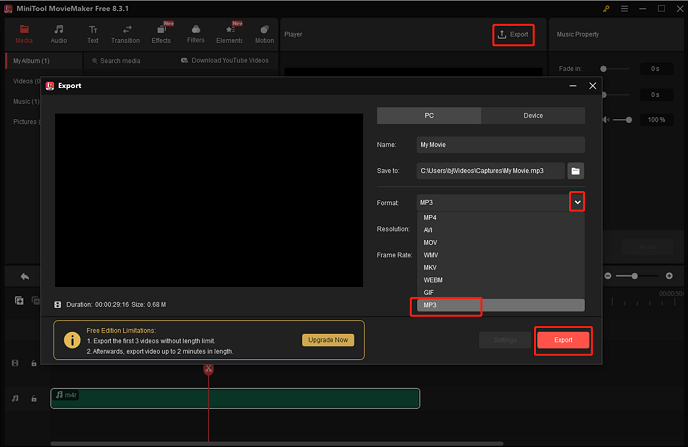Select the Pictures category in sidebar
Viewport: 688px width, 447px height.
(x=26, y=122)
